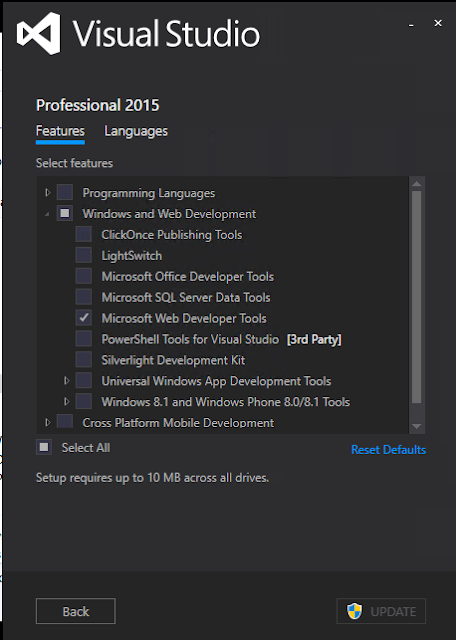The height and width of the screenshot is (640, 456).
Task: Click the Visual Studio logo icon
Action: [x=39, y=33]
